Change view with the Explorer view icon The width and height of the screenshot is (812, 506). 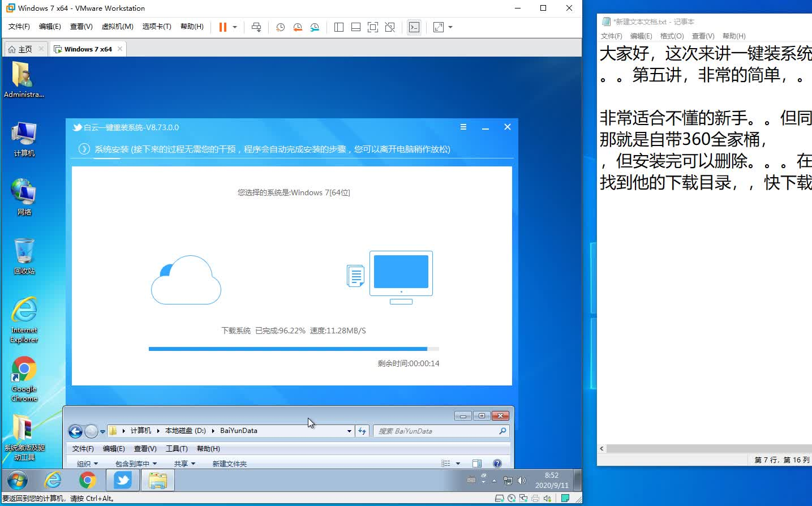[446, 464]
